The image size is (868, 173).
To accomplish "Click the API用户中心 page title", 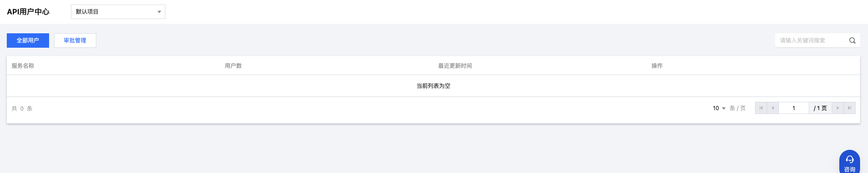I will [x=28, y=12].
